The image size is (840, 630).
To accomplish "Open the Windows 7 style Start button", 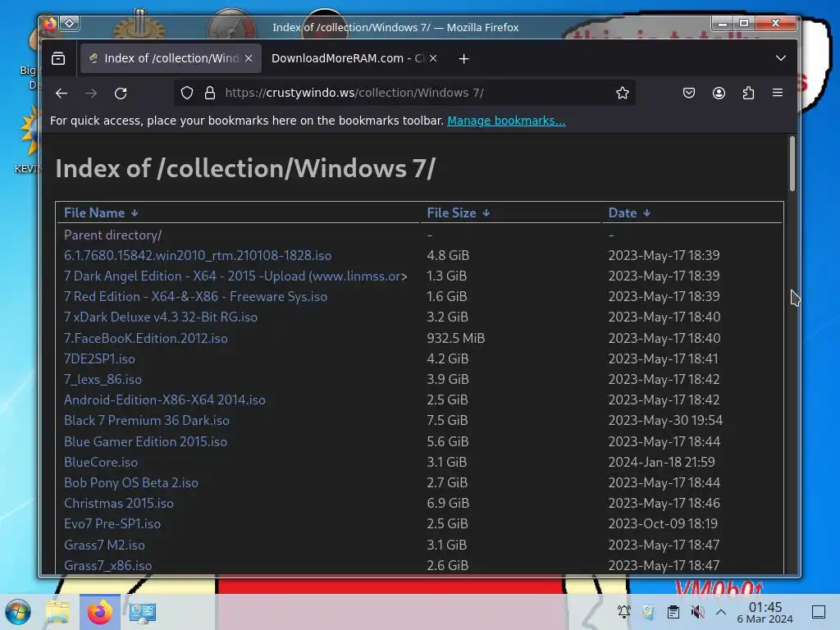I will pyautogui.click(x=18, y=612).
